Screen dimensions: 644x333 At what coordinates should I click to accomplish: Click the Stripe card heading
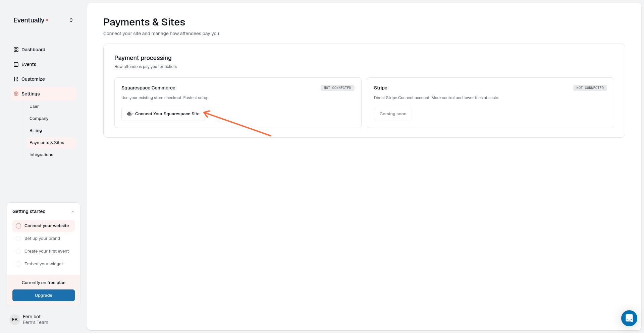(x=380, y=88)
